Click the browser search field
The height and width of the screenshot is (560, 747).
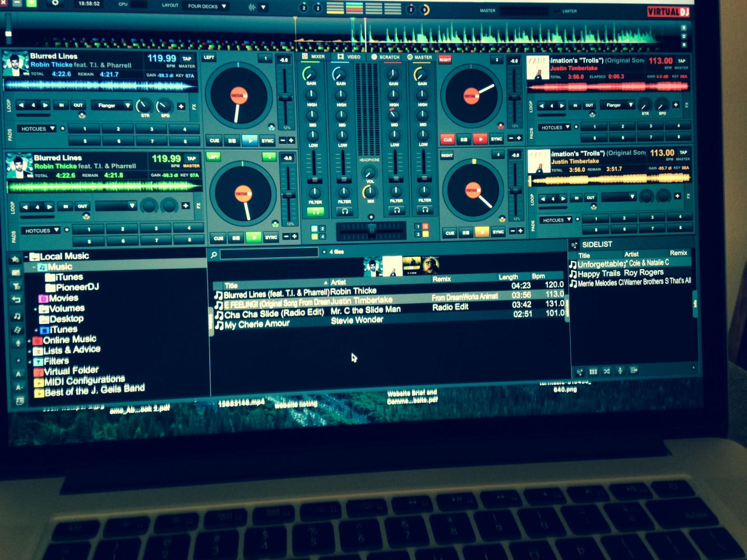tap(269, 253)
